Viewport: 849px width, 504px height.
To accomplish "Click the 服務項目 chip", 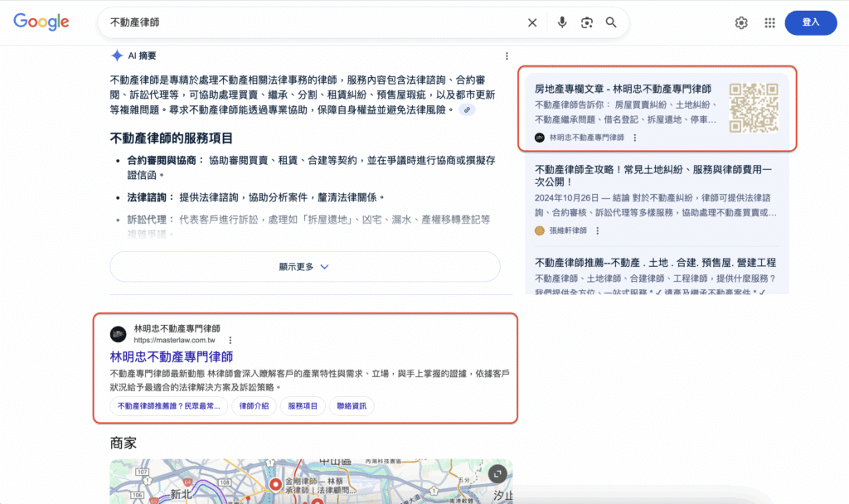I will click(x=303, y=406).
